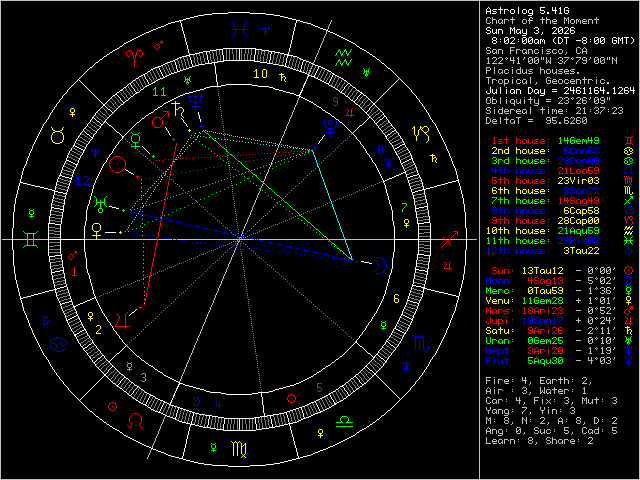
Task: Select the large blue Neptune glyph inside the wheel
Action: coord(196,102)
